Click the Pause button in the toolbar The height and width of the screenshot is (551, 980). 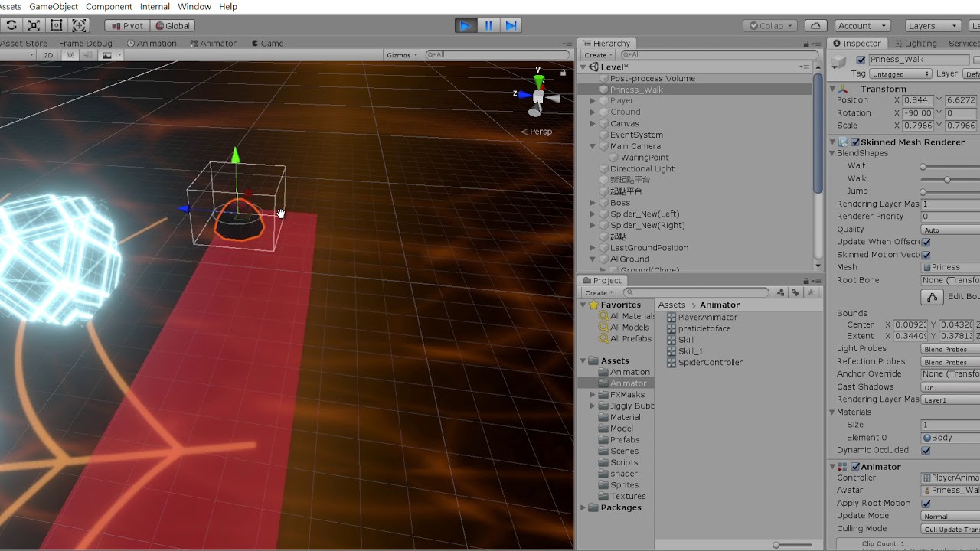[488, 25]
